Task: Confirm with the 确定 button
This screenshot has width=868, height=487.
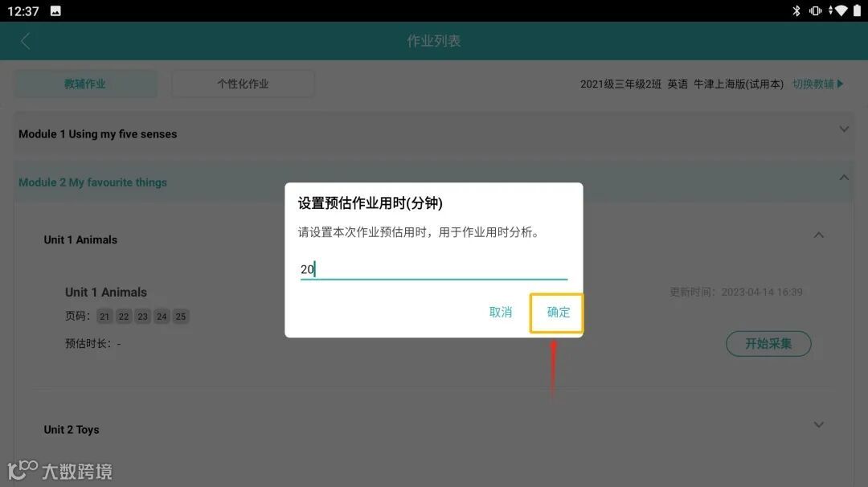Action: [558, 312]
